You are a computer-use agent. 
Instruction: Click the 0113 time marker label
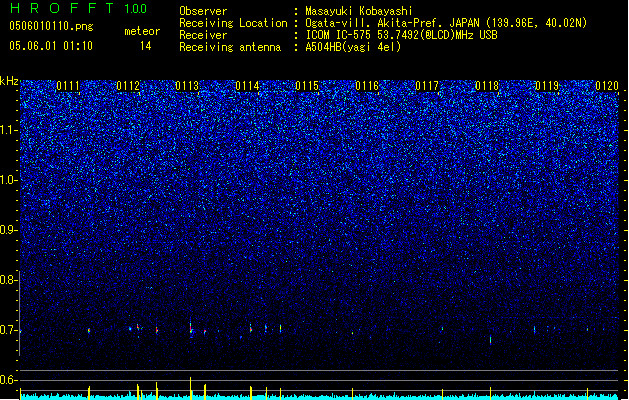187,86
